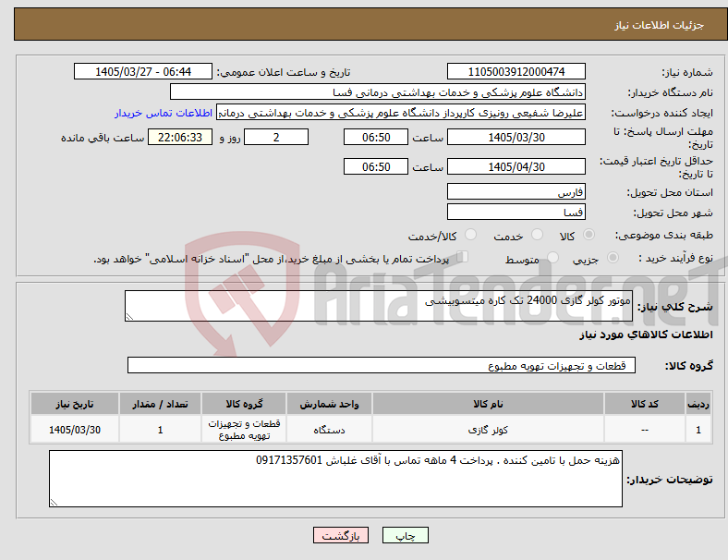Click the price validity date 1405/04/30 field
The image size is (728, 560).
[x=516, y=166]
